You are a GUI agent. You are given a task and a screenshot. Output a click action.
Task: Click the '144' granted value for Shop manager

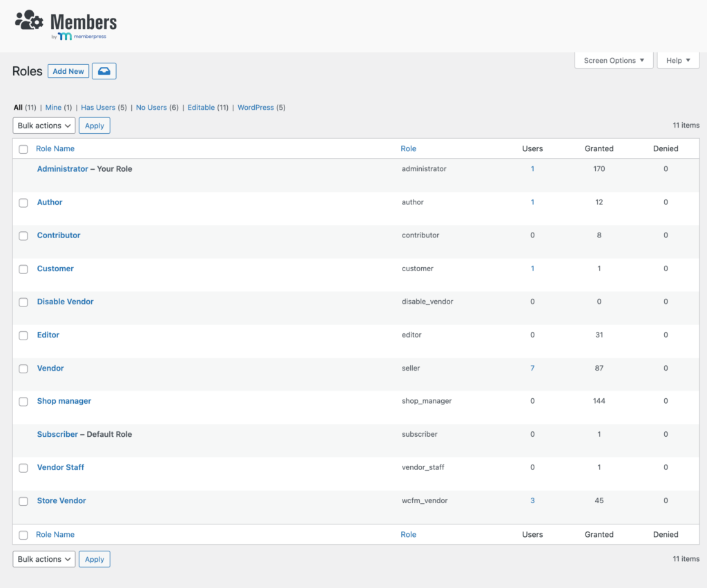tap(599, 401)
